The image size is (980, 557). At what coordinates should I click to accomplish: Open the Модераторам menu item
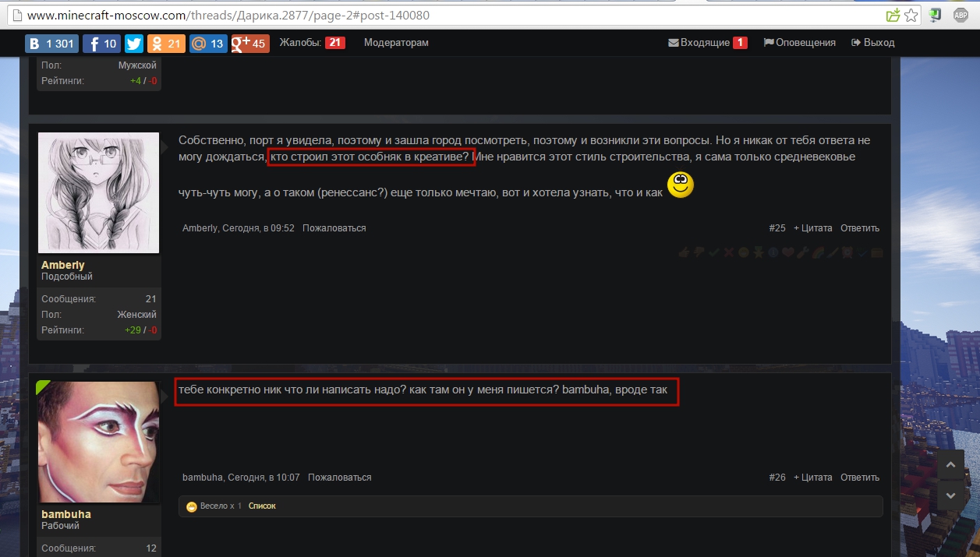[396, 43]
